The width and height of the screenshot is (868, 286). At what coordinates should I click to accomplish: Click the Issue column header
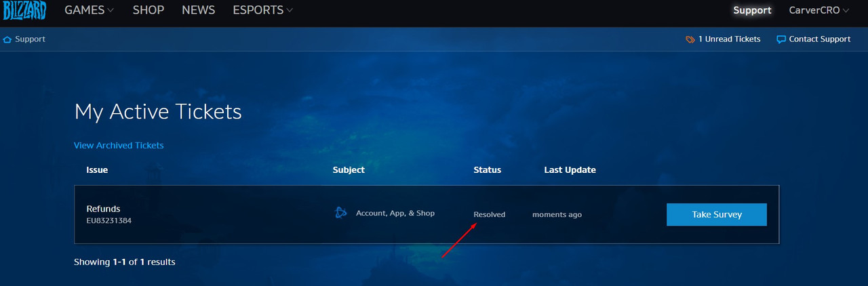tap(97, 169)
